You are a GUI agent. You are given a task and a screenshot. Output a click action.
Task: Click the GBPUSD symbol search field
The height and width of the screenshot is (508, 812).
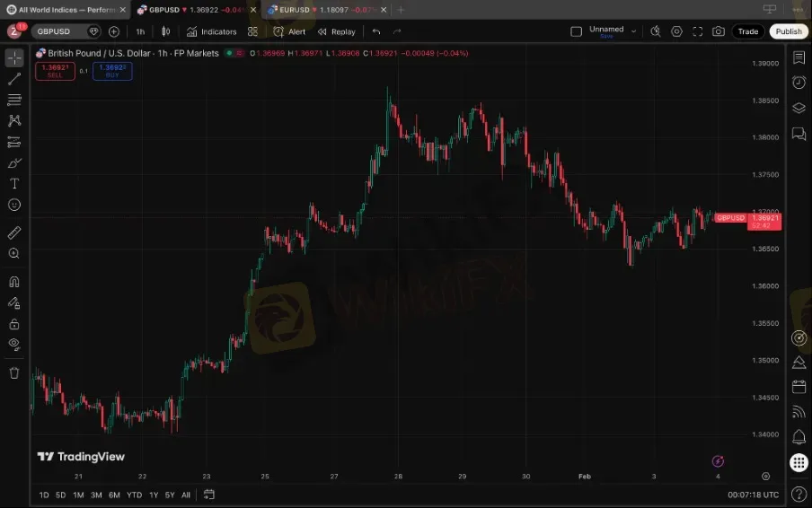coord(59,31)
